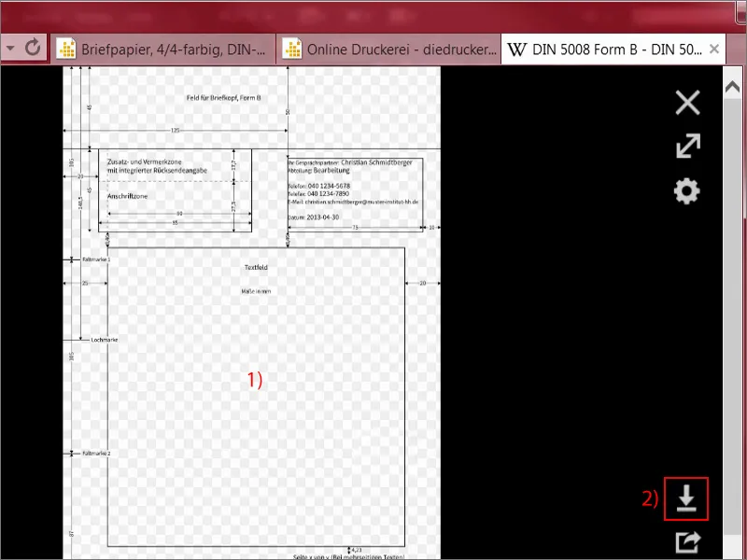Image resolution: width=747 pixels, height=560 pixels.
Task: Click 'Feld für Briefkopf, Form B' text
Action: tap(223, 98)
